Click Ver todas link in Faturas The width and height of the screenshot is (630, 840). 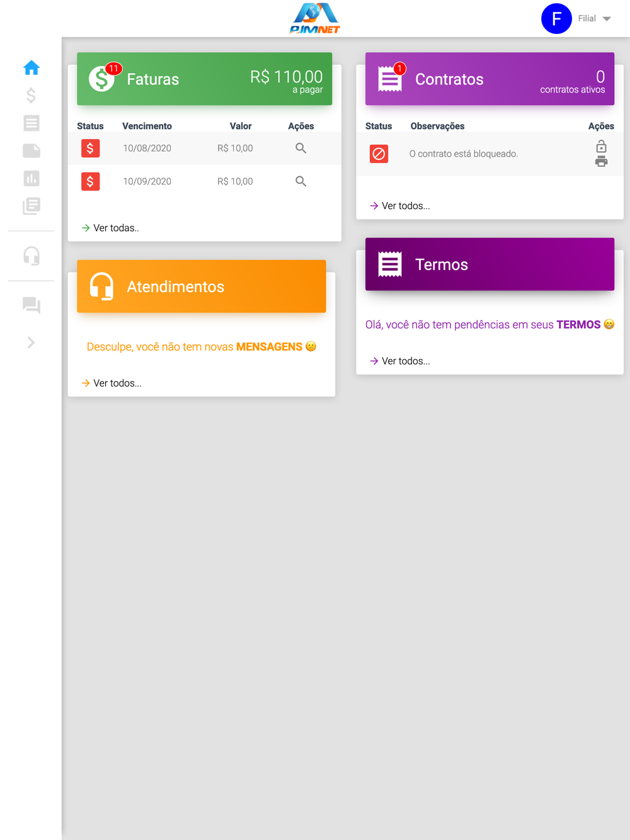click(x=110, y=228)
